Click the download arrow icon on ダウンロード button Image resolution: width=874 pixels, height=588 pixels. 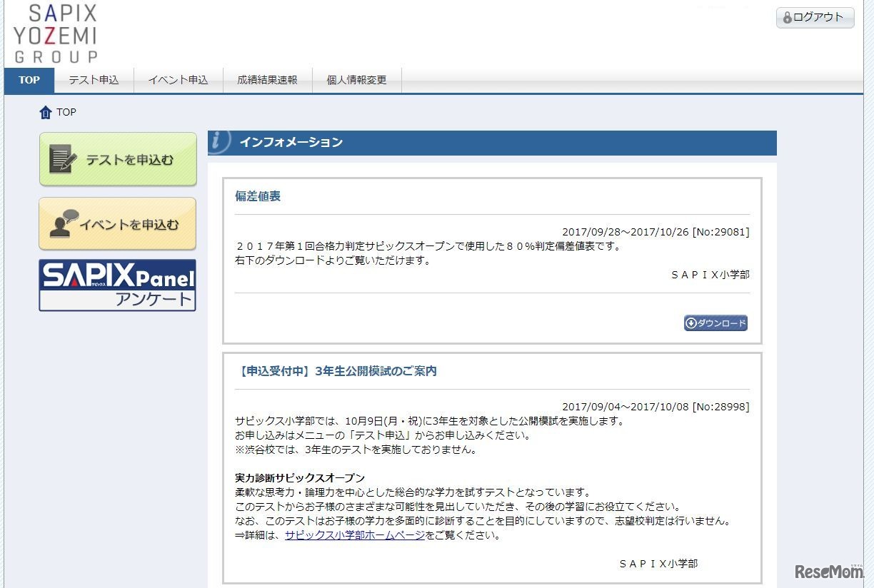[691, 323]
